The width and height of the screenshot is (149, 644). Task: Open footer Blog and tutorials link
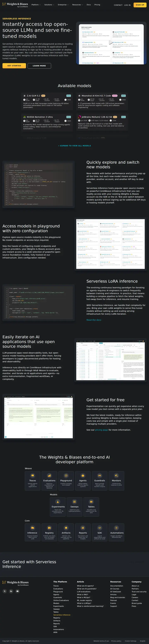(118, 598)
